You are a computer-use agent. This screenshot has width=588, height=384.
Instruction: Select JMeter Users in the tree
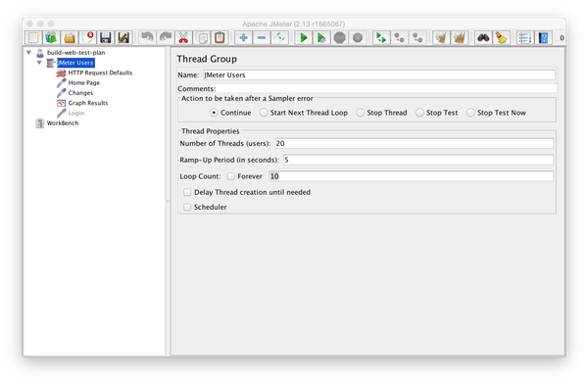coord(75,63)
